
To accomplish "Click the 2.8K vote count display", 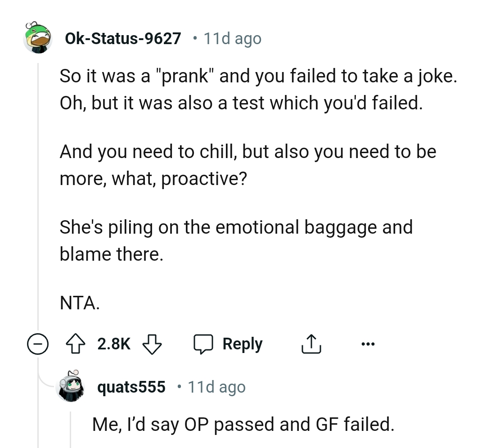I will [x=113, y=344].
